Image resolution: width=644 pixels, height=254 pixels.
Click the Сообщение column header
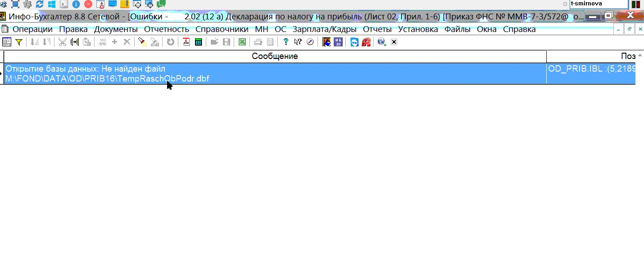click(275, 56)
